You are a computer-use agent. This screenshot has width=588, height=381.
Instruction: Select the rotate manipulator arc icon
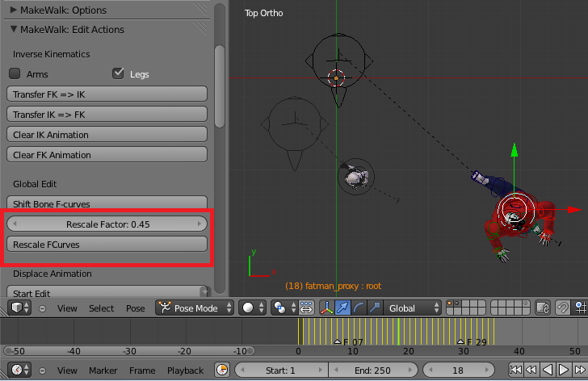pyautogui.click(x=359, y=308)
